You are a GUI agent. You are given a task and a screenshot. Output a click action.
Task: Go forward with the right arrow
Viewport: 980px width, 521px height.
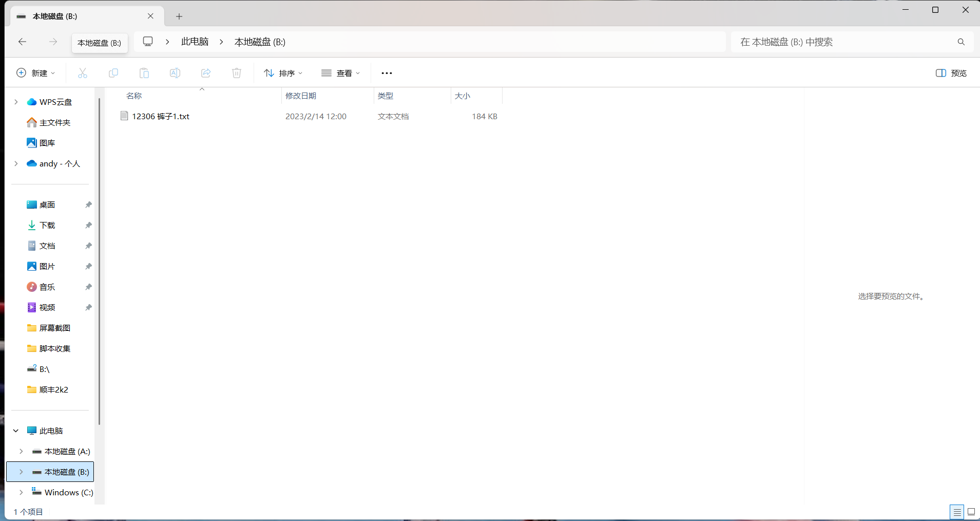click(x=53, y=42)
